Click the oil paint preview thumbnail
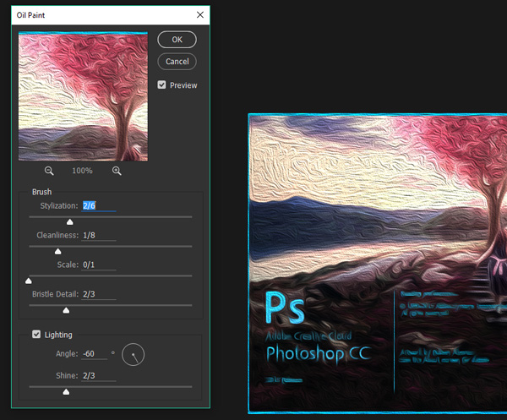Image resolution: width=507 pixels, height=420 pixels. [x=83, y=96]
